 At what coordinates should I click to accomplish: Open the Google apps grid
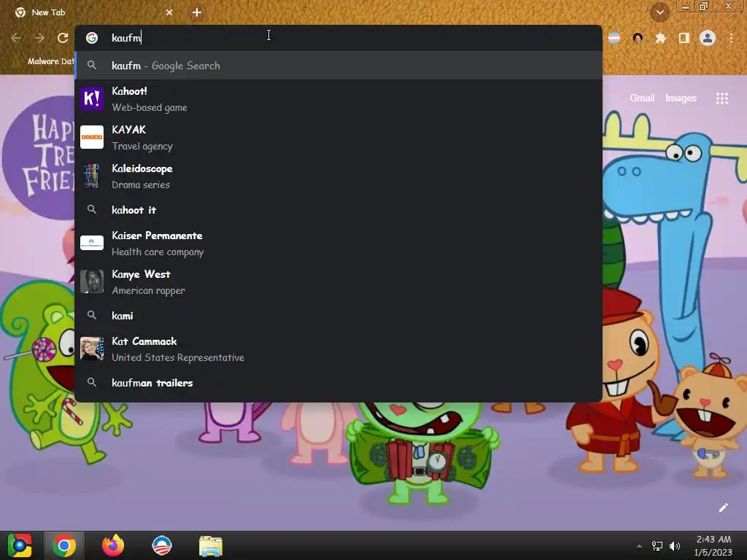point(721,98)
